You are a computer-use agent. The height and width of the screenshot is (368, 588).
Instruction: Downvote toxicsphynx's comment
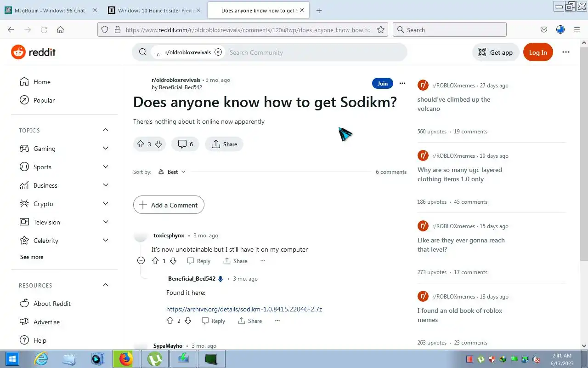click(173, 261)
